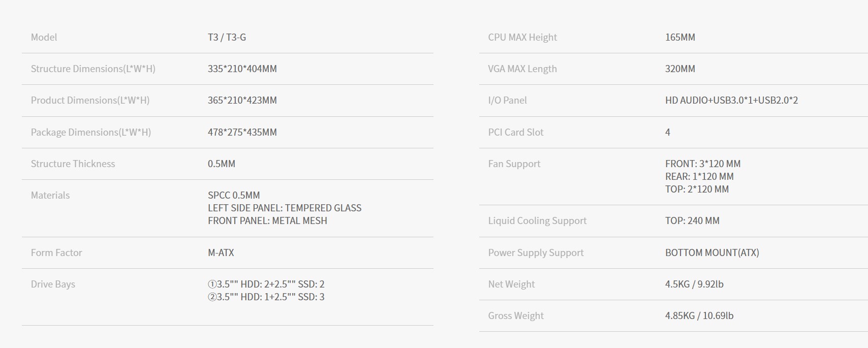Click the TOP: 2*120 MM fan line

[697, 189]
